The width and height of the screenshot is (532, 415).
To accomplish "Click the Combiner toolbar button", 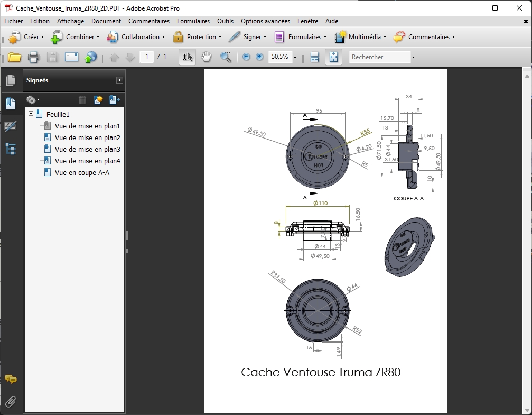I will pos(75,37).
